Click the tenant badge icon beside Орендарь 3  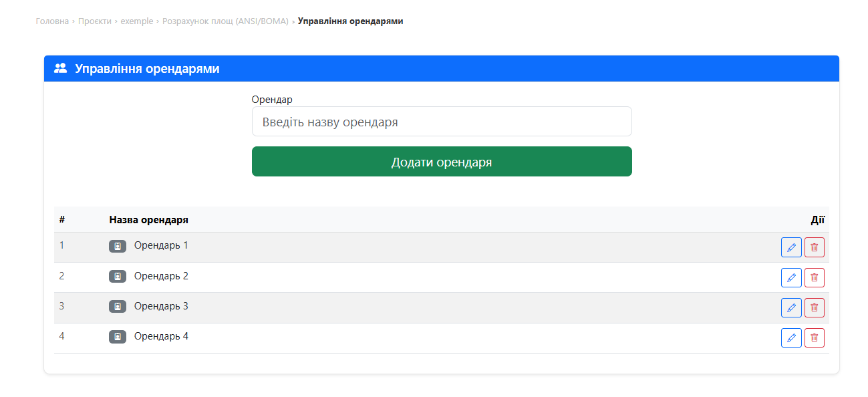118,306
